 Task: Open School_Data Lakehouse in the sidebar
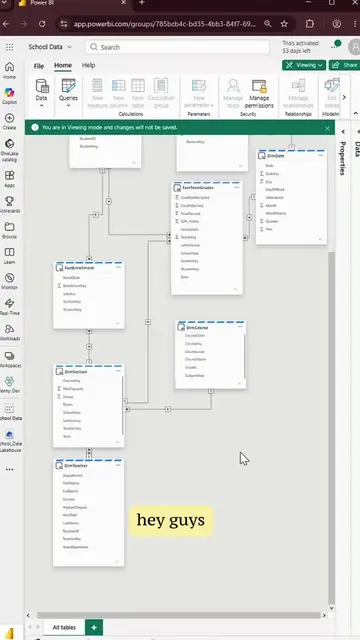pos(9,440)
